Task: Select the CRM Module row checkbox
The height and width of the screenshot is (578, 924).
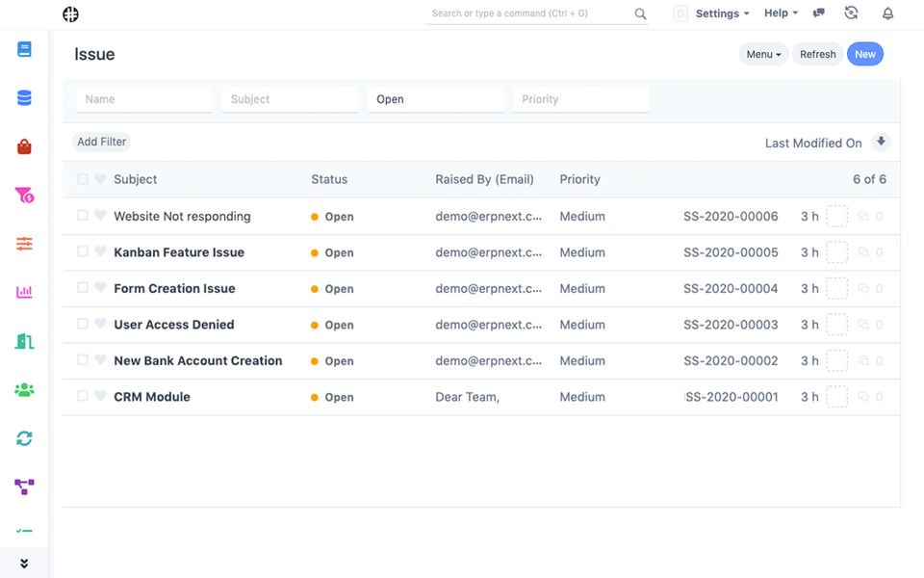Action: click(x=83, y=396)
